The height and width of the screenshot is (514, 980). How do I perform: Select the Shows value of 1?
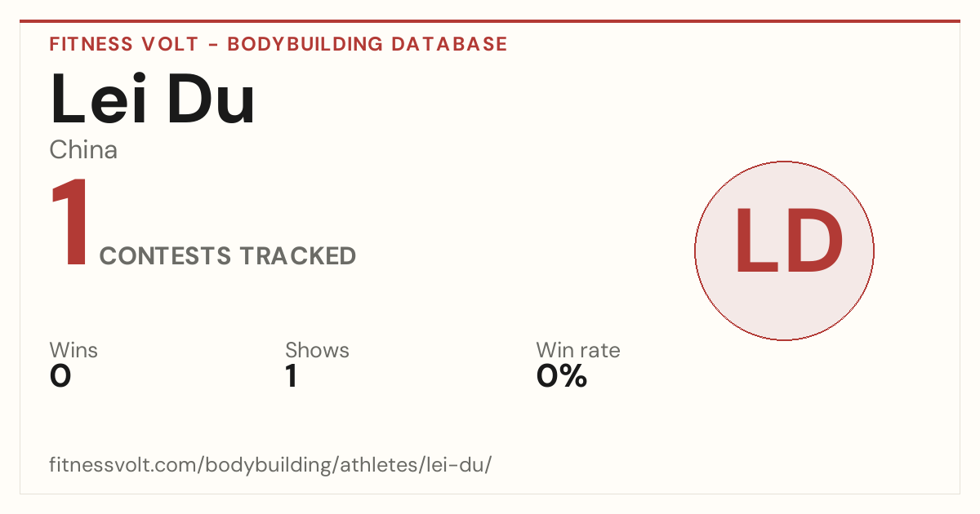pyautogui.click(x=291, y=376)
